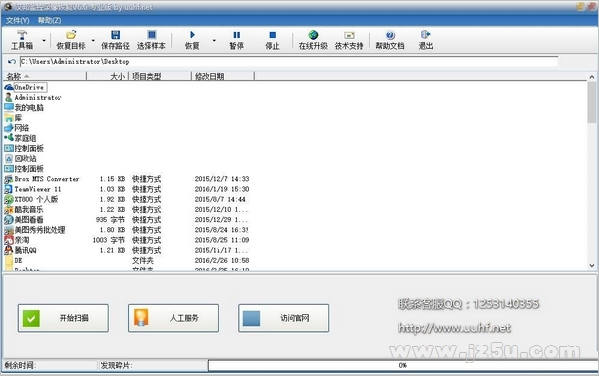Open the 文件(Y) menu
This screenshot has width=599, height=376.
tap(17, 20)
